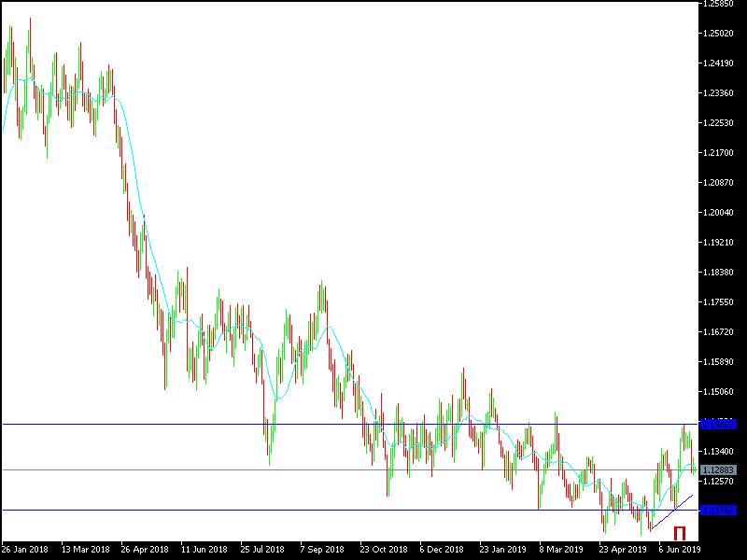The height and width of the screenshot is (560, 747).
Task: Click the 11 Jun 2018 date label
Action: pos(204,550)
